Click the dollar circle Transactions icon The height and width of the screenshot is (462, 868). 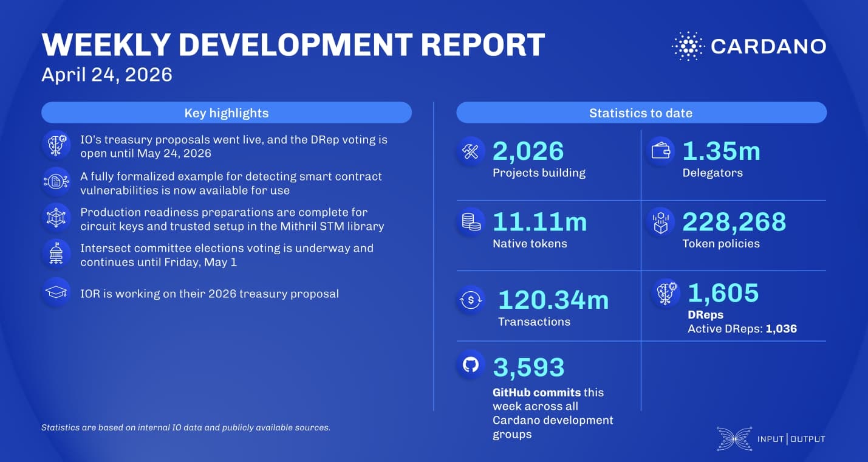(x=470, y=299)
